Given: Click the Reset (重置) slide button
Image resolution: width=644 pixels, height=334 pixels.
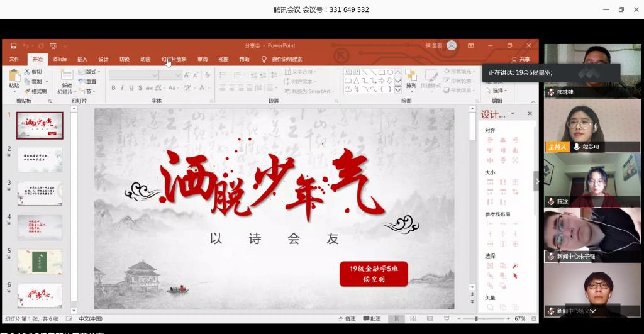Looking at the screenshot, I should coord(89,81).
